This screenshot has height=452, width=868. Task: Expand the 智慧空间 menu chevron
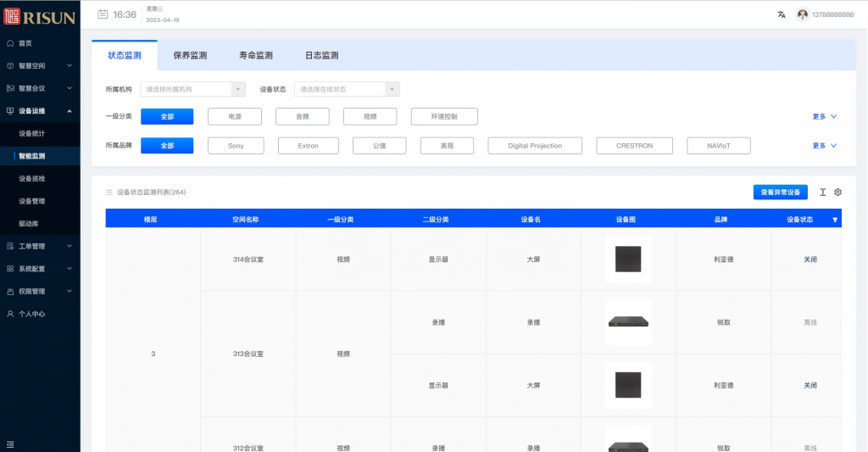point(70,66)
